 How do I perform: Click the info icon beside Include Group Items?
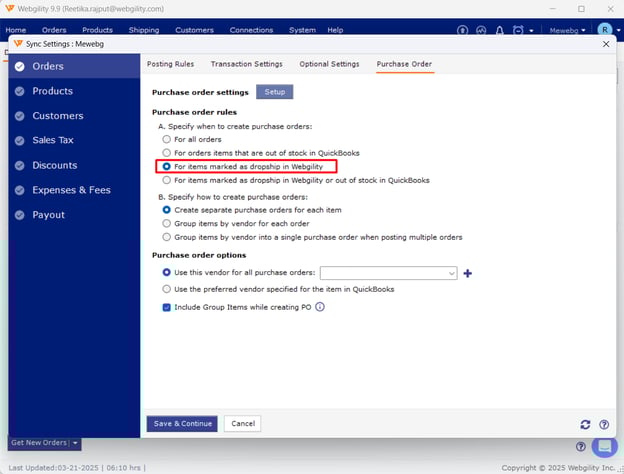coord(320,307)
